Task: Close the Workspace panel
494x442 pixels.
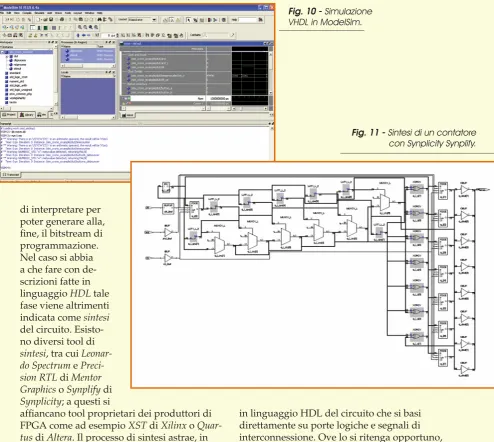Action: coord(56,42)
